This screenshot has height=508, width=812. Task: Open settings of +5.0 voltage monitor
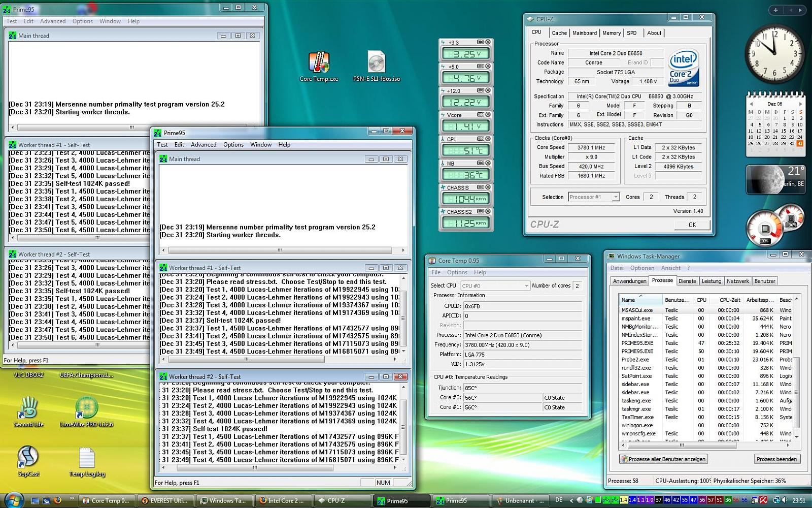coord(480,67)
